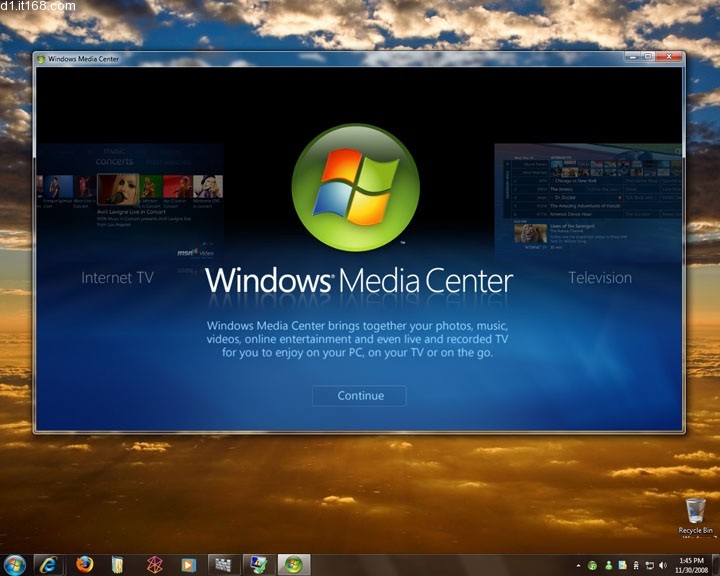Click the green round tray icon
The image size is (720, 576).
click(x=592, y=565)
